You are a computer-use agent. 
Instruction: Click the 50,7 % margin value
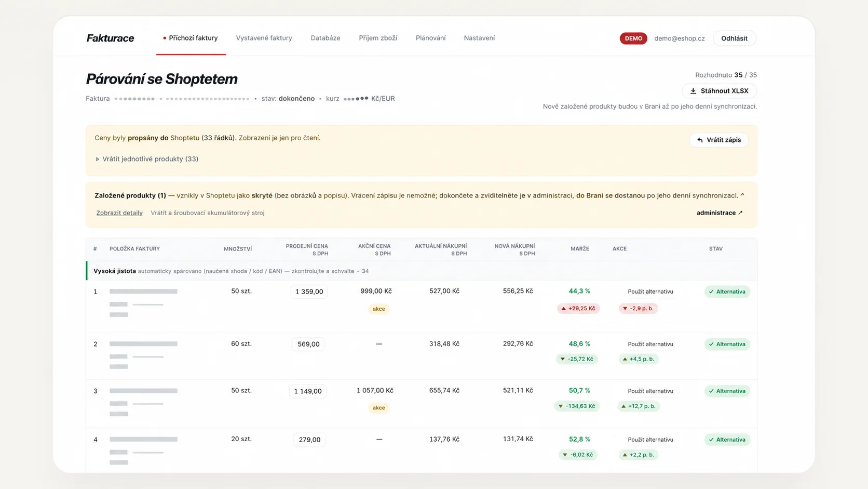point(579,390)
